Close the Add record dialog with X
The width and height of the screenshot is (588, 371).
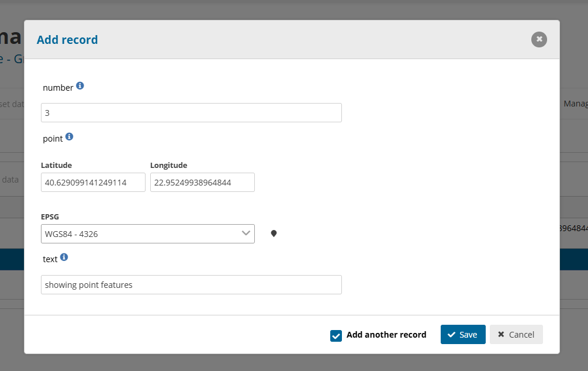[x=539, y=39]
